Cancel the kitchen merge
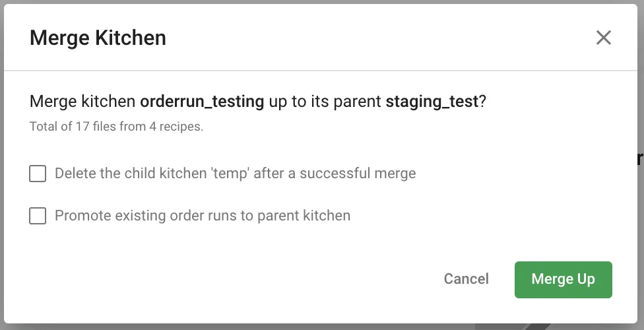This screenshot has width=644, height=330. [466, 279]
